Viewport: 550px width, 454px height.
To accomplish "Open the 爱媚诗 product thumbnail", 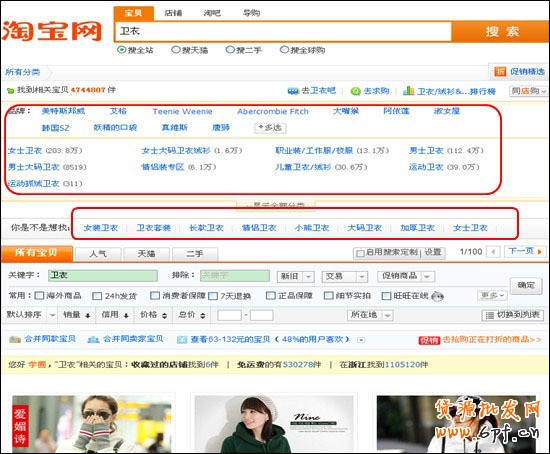I will [92, 424].
